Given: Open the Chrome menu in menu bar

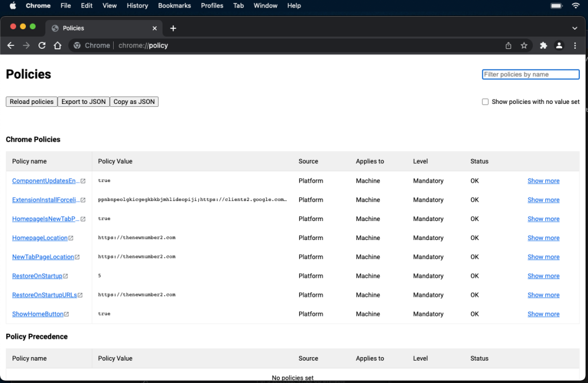Looking at the screenshot, I should click(x=38, y=6).
